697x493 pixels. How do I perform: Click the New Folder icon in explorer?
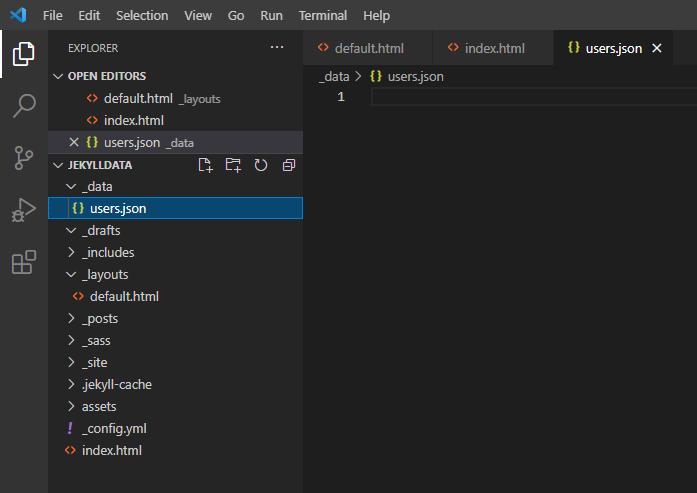point(233,165)
